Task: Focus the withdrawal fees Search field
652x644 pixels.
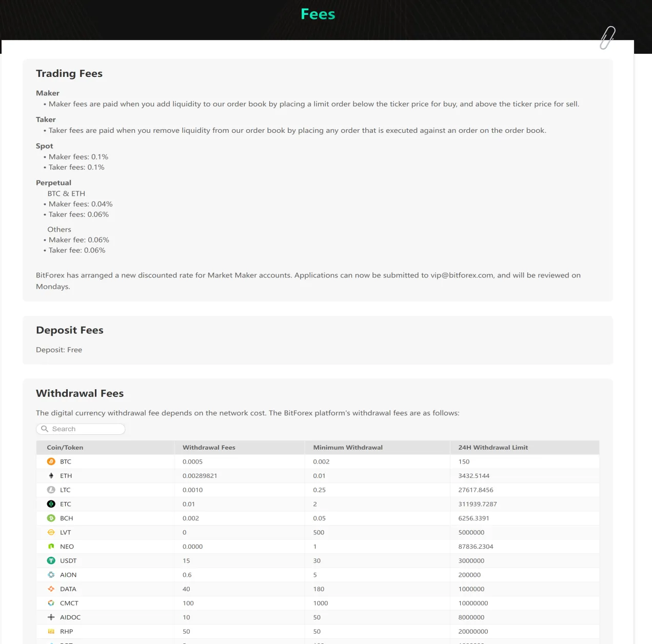Action: (81, 429)
